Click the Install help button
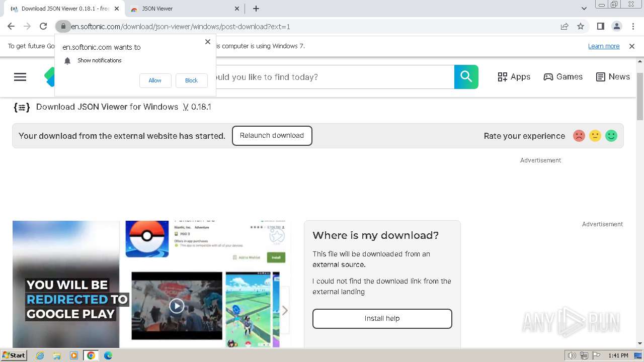644x362 pixels. coord(382,319)
